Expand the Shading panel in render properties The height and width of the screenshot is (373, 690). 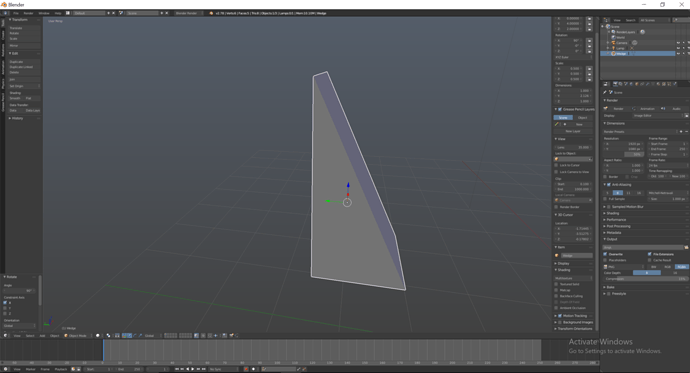pyautogui.click(x=613, y=213)
